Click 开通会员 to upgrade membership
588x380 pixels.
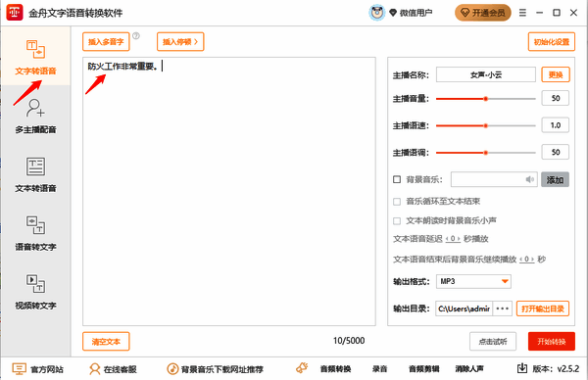482,13
